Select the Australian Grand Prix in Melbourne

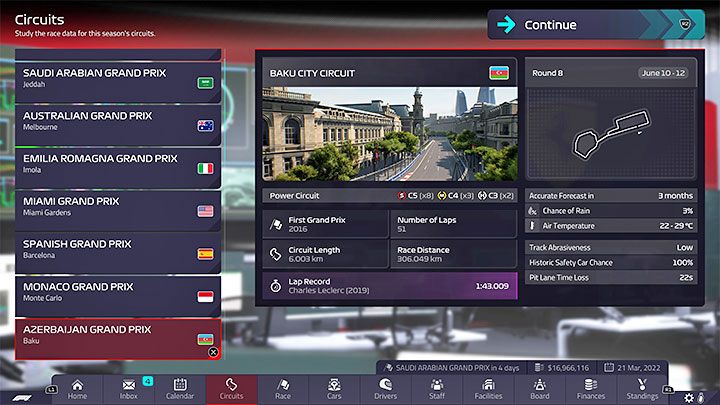[118, 121]
